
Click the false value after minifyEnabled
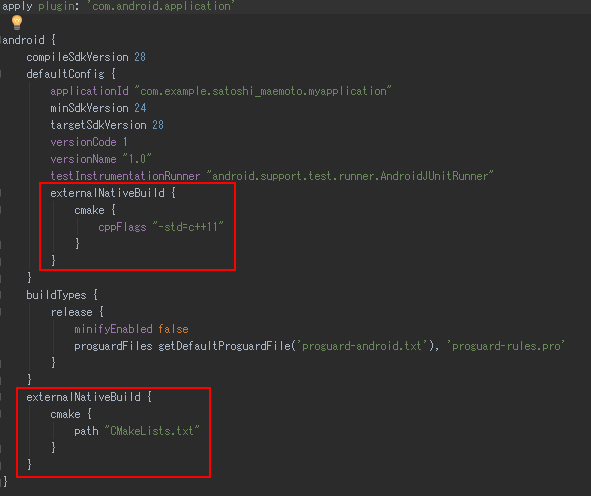(x=173, y=329)
